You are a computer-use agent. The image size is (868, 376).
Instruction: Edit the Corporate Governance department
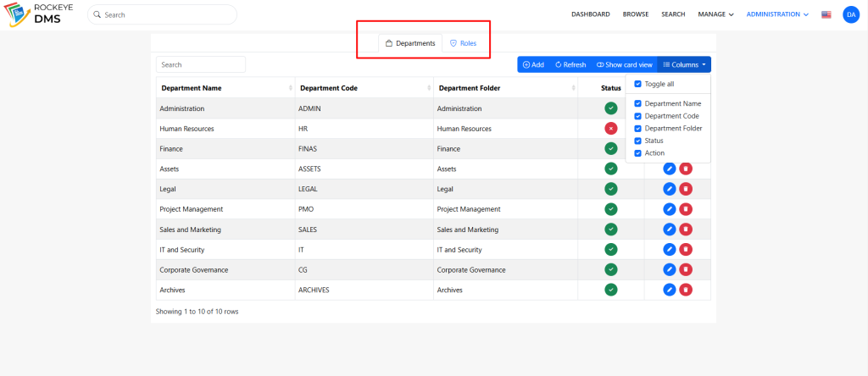670,269
